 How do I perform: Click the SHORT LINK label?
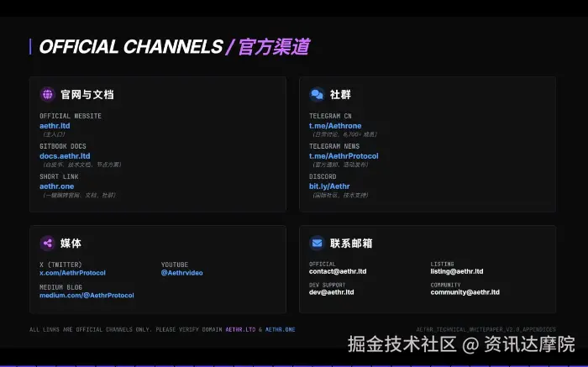[x=59, y=176]
